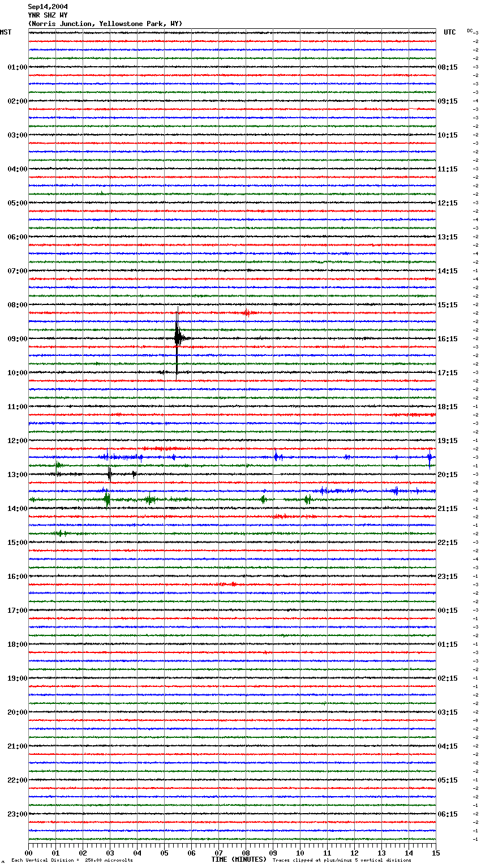Image resolution: width=481 pixels, height=868 pixels.
Task: Click the bottom-axis minute tick label 05
Action: [x=164, y=853]
